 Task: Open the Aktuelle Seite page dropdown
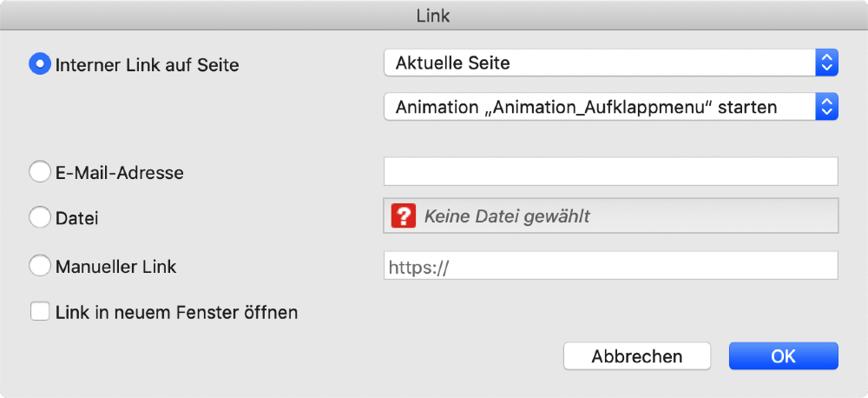(x=599, y=63)
